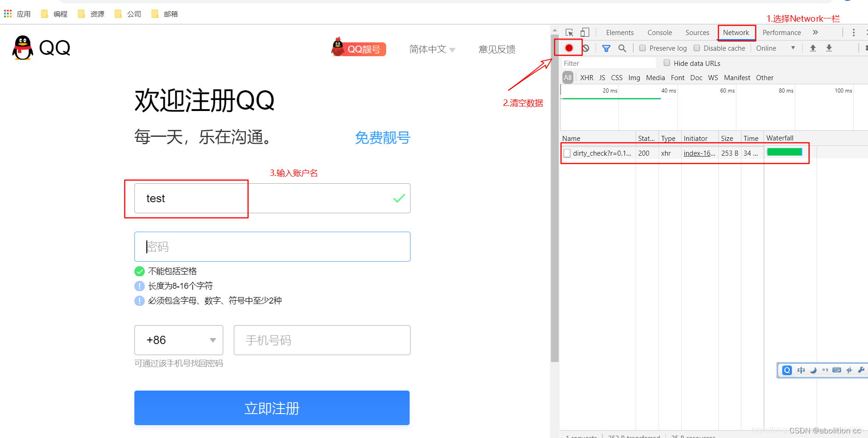Clear the network log
This screenshot has height=438, width=868.
click(585, 48)
